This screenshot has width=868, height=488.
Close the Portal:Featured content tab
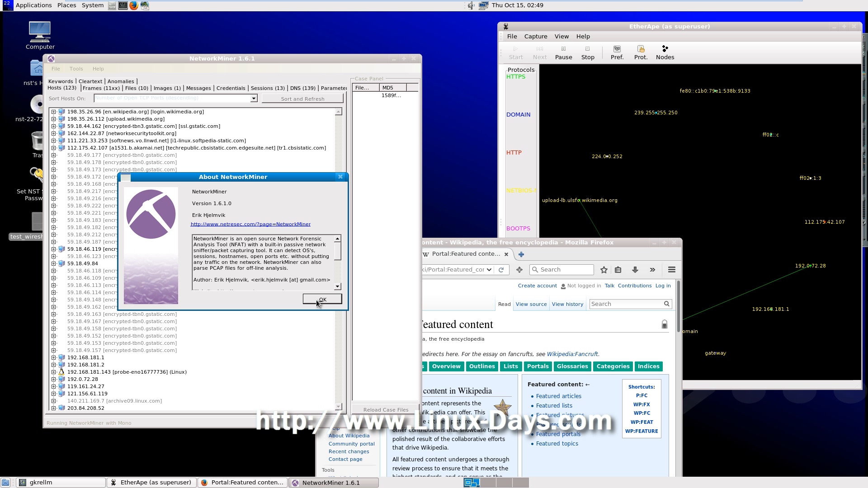[x=506, y=254]
